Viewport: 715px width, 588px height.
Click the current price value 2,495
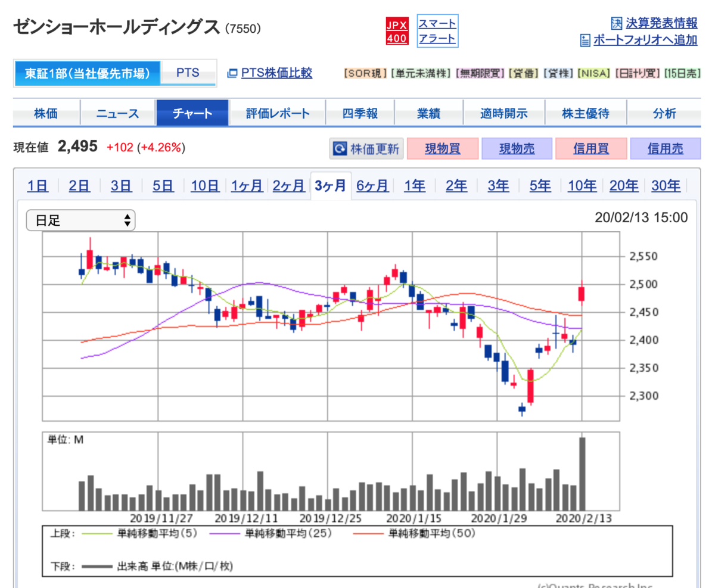coord(77,147)
